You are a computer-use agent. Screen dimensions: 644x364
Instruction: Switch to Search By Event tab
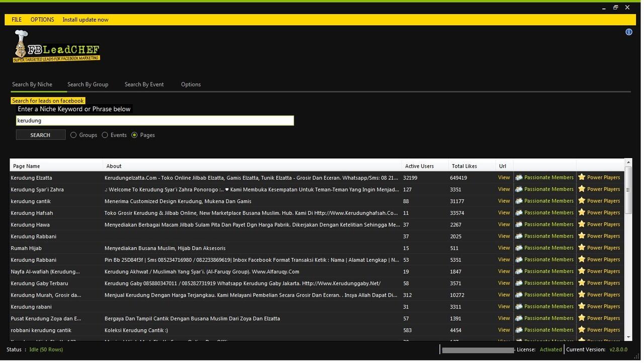click(144, 84)
